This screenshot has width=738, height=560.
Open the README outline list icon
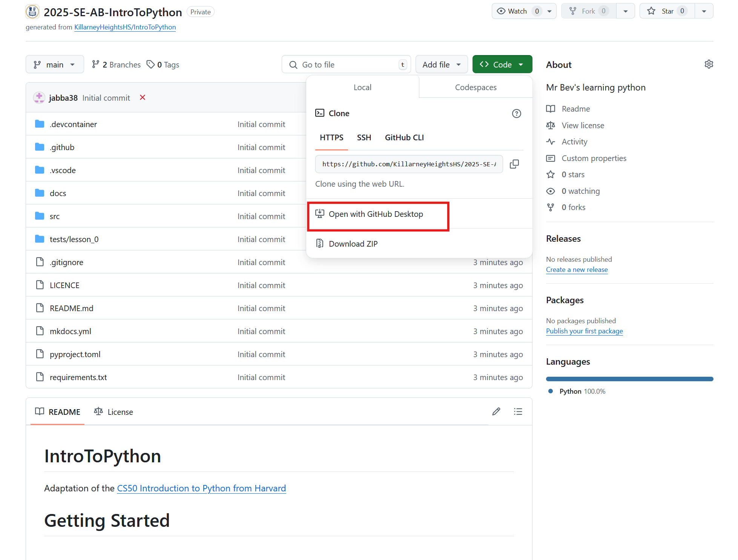point(518,411)
